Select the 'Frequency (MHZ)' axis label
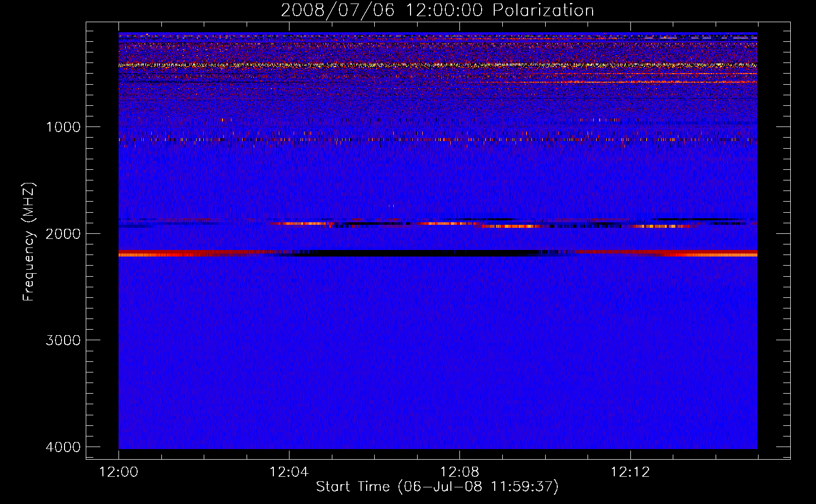 click(29, 242)
